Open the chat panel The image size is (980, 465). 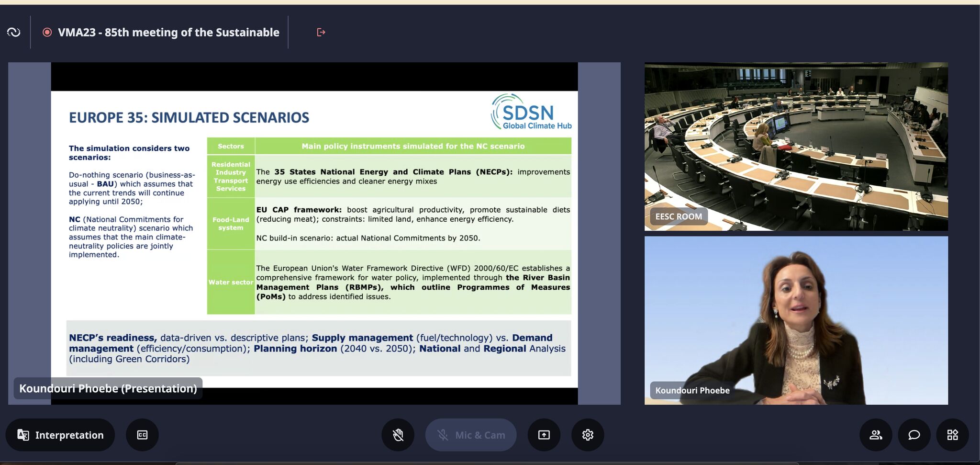(x=914, y=435)
